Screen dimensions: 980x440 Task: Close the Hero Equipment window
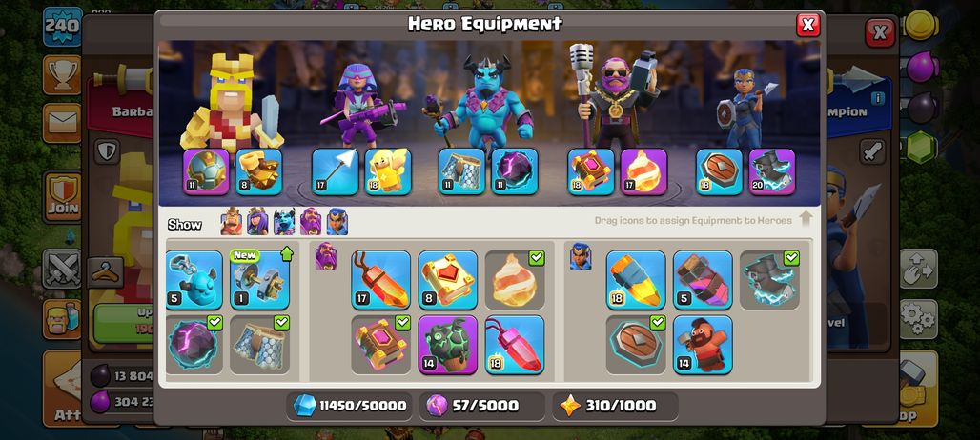(807, 25)
